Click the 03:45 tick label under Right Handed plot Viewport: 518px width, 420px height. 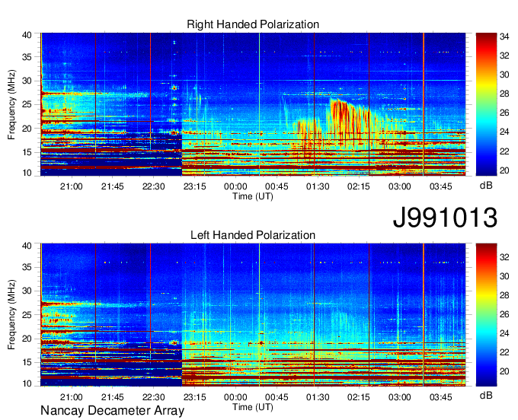coord(441,186)
